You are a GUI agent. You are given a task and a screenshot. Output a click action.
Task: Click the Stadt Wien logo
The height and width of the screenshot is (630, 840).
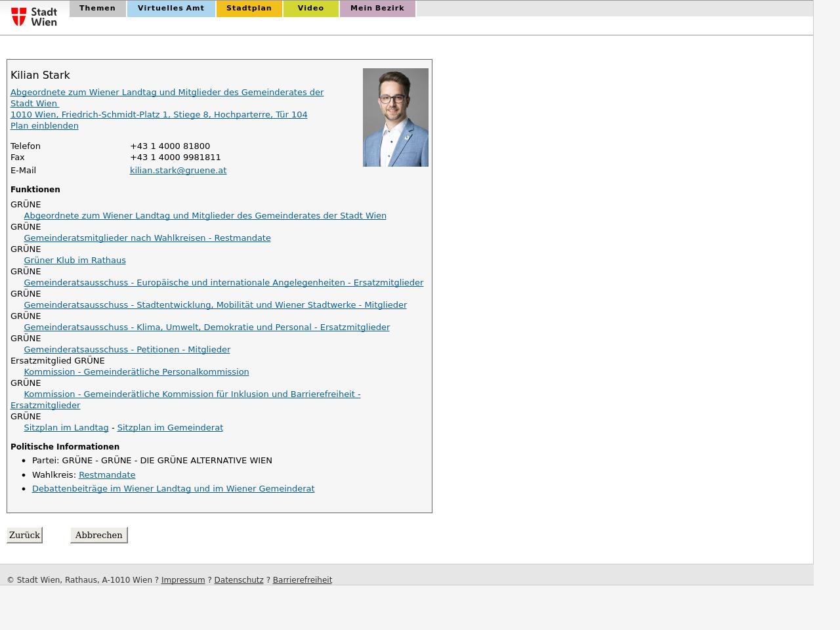click(34, 16)
